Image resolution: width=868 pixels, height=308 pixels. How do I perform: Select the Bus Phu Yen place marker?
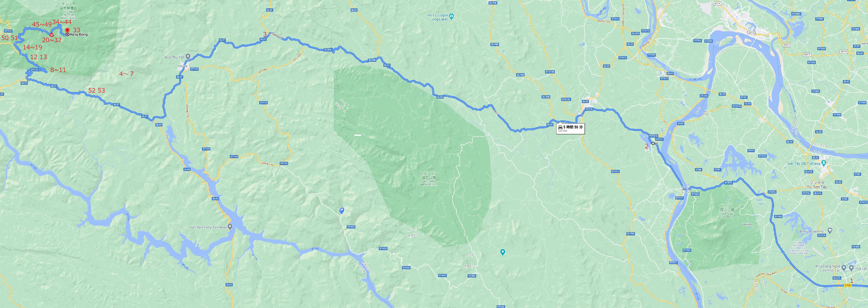pyautogui.click(x=188, y=56)
